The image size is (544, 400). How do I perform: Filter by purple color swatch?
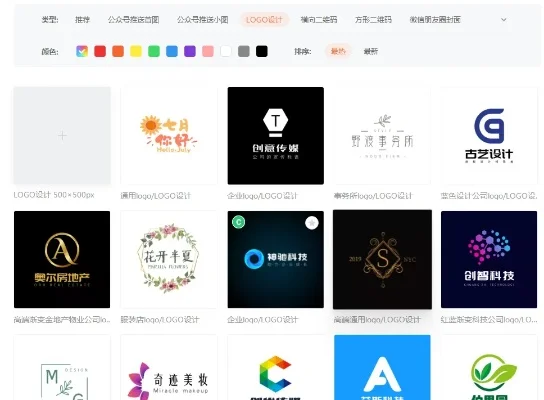coord(190,51)
